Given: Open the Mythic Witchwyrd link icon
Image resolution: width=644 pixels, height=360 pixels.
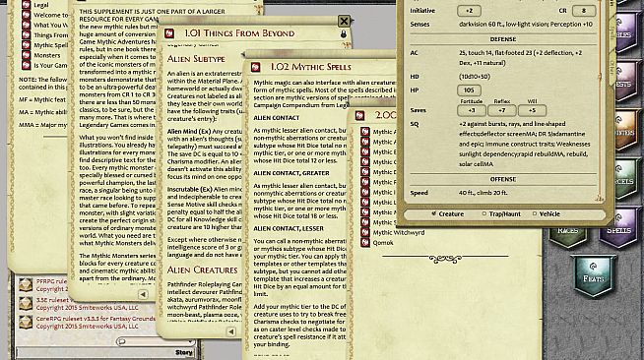Looking at the screenshot, I should tap(365, 232).
